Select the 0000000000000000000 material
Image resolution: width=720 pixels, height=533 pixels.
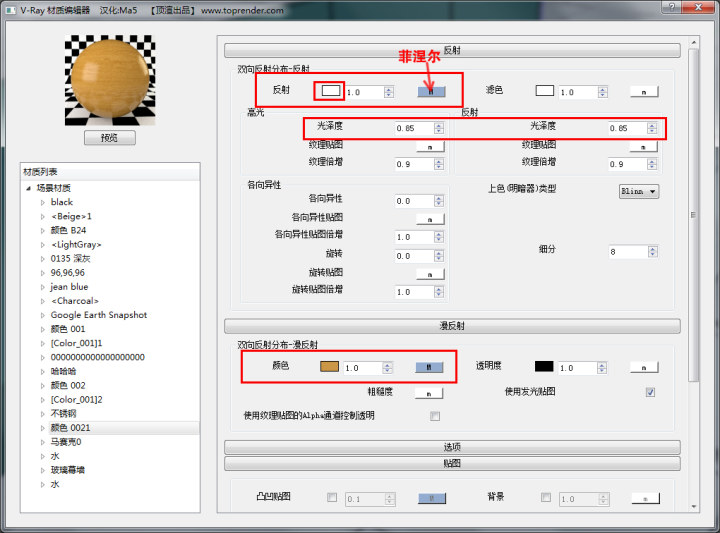[97, 358]
